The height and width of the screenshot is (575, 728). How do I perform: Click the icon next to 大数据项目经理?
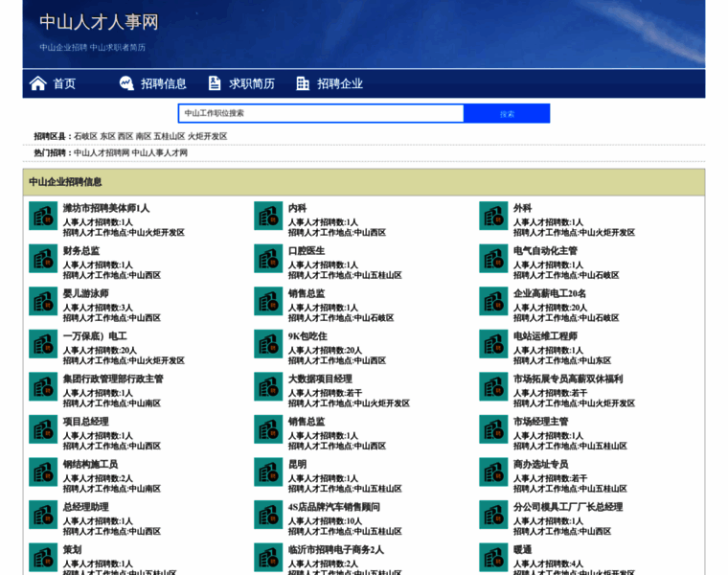tap(268, 387)
